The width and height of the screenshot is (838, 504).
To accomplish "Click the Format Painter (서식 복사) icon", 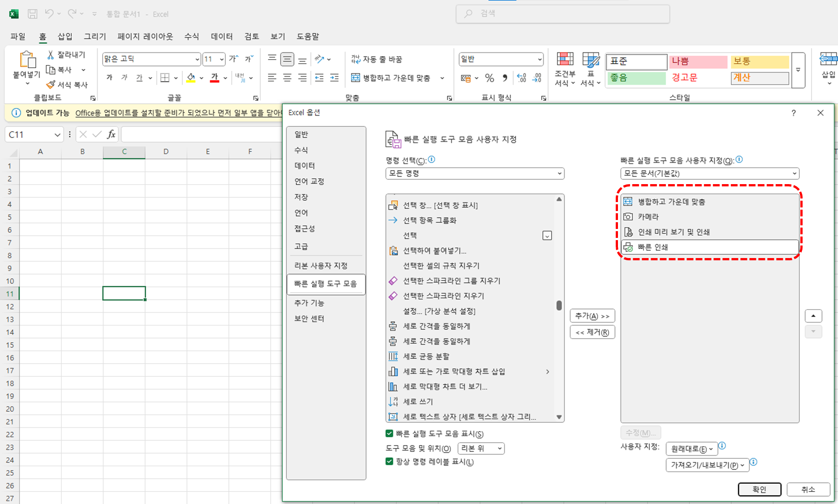I will coord(51,85).
